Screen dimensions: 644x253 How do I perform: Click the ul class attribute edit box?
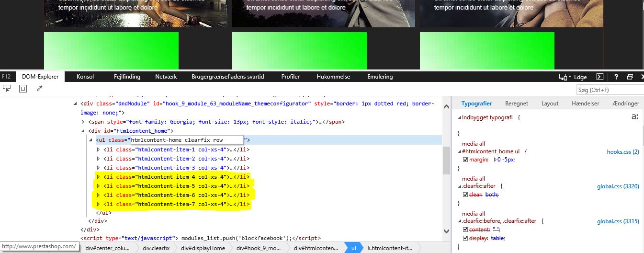point(187,140)
